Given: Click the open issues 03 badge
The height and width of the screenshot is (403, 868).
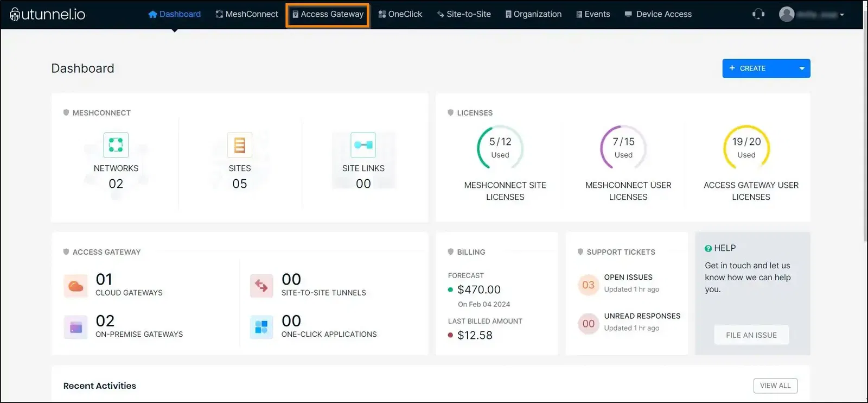Looking at the screenshot, I should click(x=588, y=285).
